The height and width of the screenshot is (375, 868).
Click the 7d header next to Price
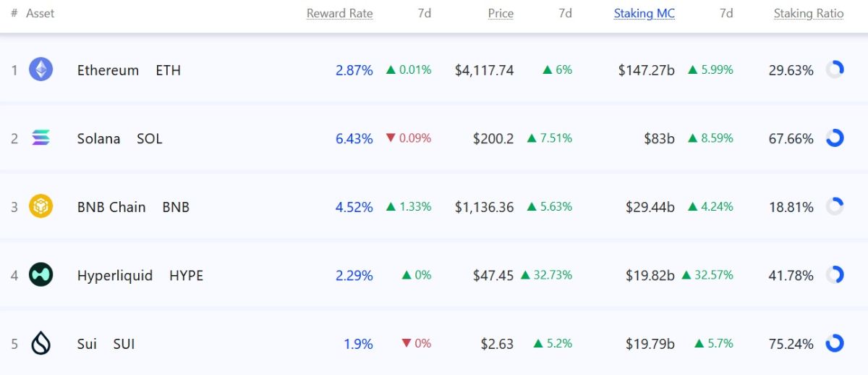coord(565,13)
